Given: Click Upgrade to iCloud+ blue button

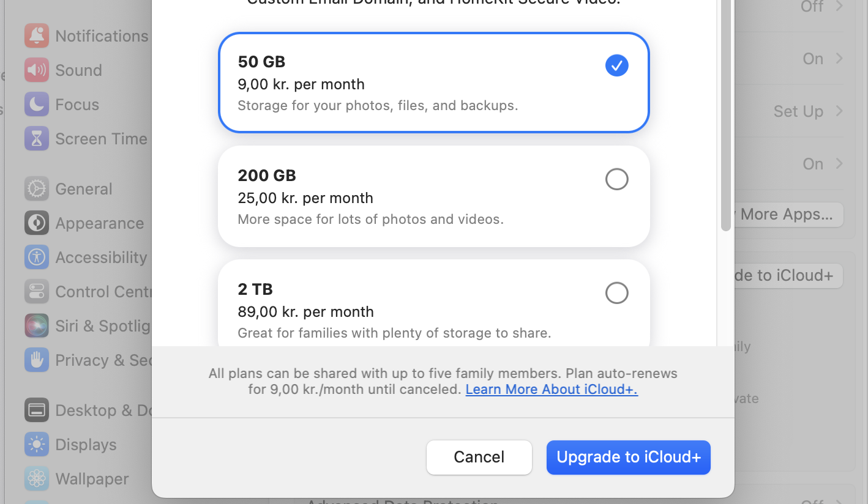Looking at the screenshot, I should click(629, 458).
